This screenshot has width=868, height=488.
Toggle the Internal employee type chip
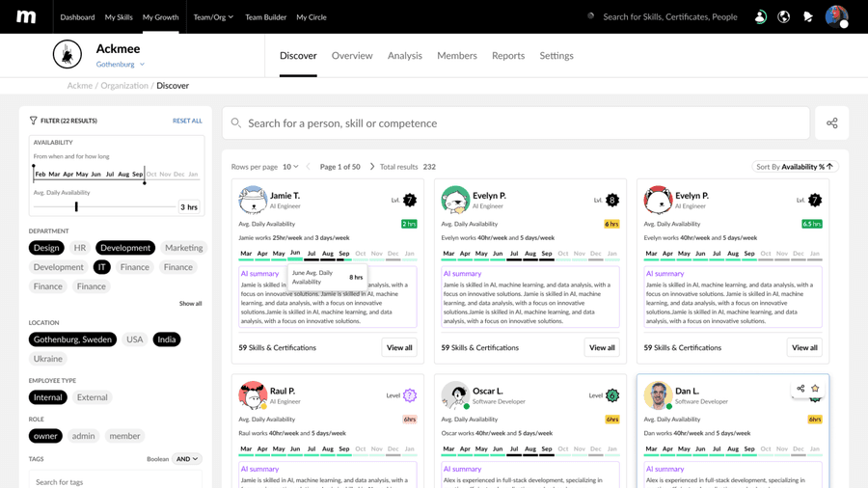pos(48,397)
